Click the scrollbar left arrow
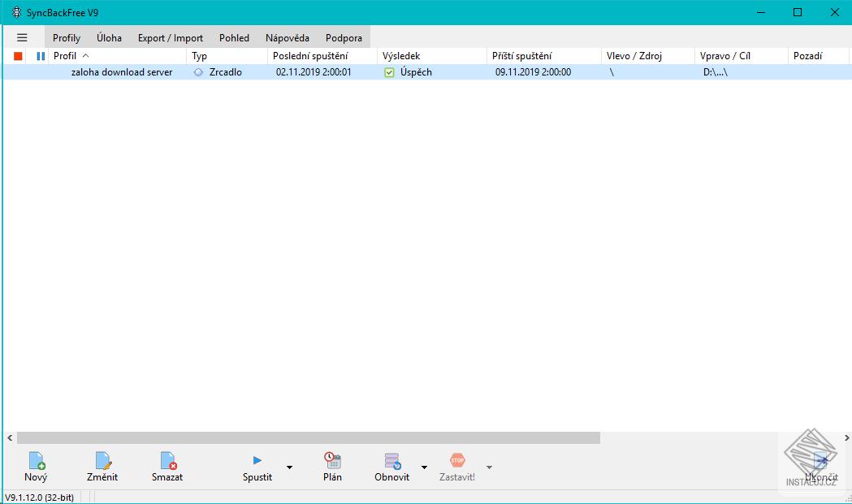Screen dimensions: 852x504 pyautogui.click(x=10, y=437)
